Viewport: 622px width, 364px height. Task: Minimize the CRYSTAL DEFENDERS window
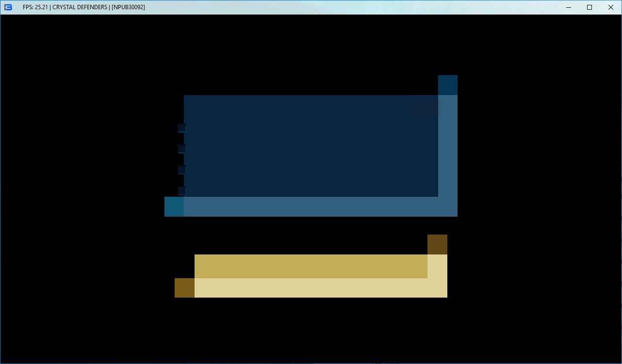pyautogui.click(x=568, y=7)
